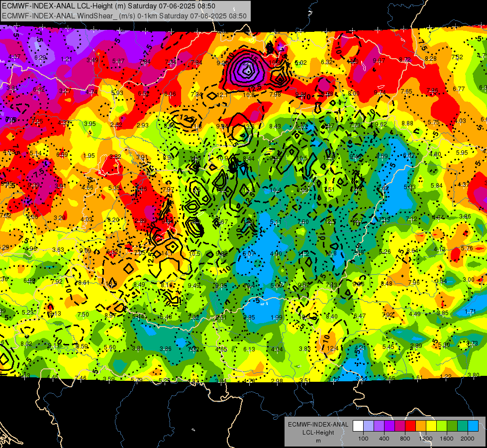Click the legend label '2000'
This screenshot has width=487, height=448.
(468, 439)
